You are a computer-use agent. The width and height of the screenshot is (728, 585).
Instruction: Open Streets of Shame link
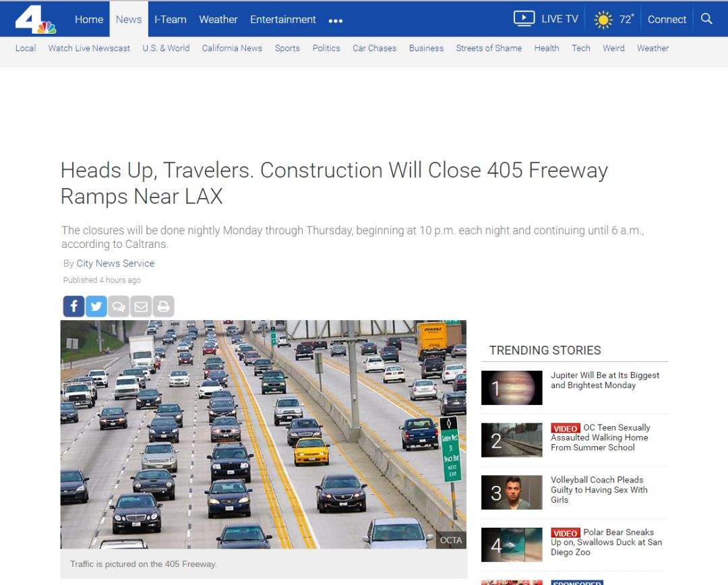tap(489, 49)
